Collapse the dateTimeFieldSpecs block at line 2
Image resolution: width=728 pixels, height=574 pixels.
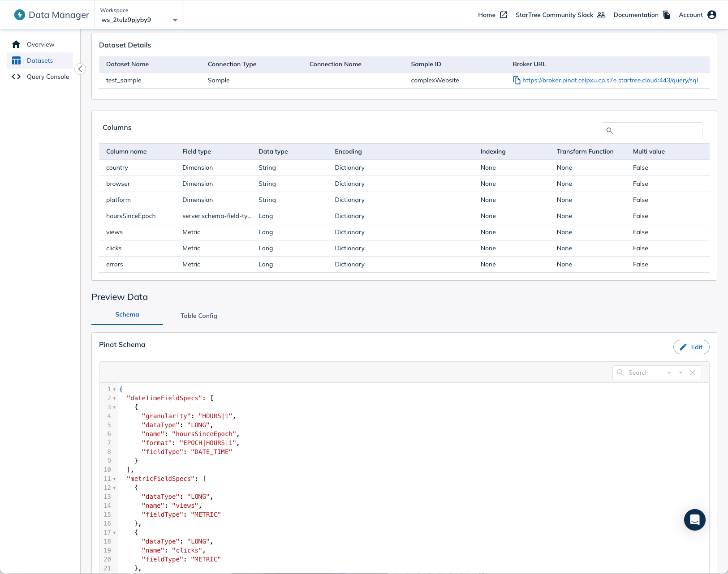point(115,398)
